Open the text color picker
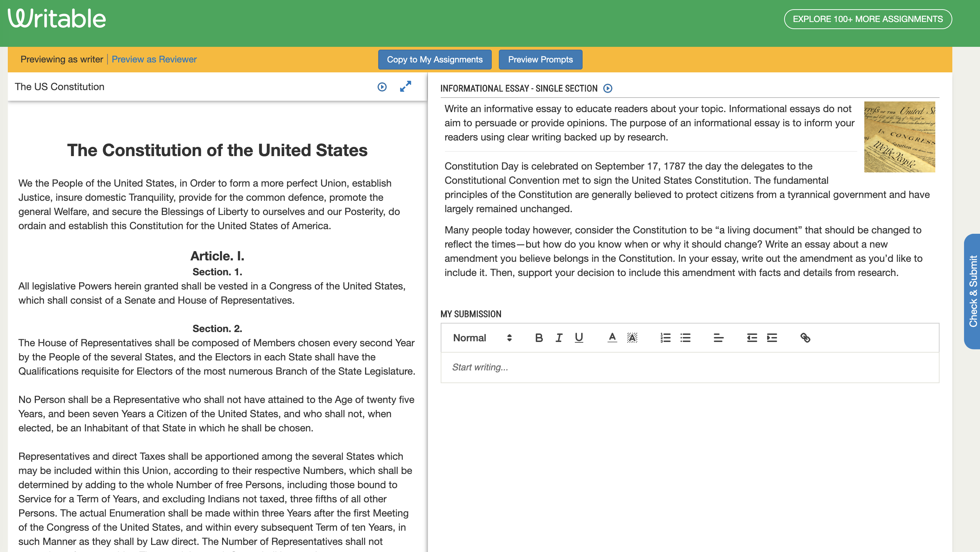The image size is (980, 552). [612, 338]
